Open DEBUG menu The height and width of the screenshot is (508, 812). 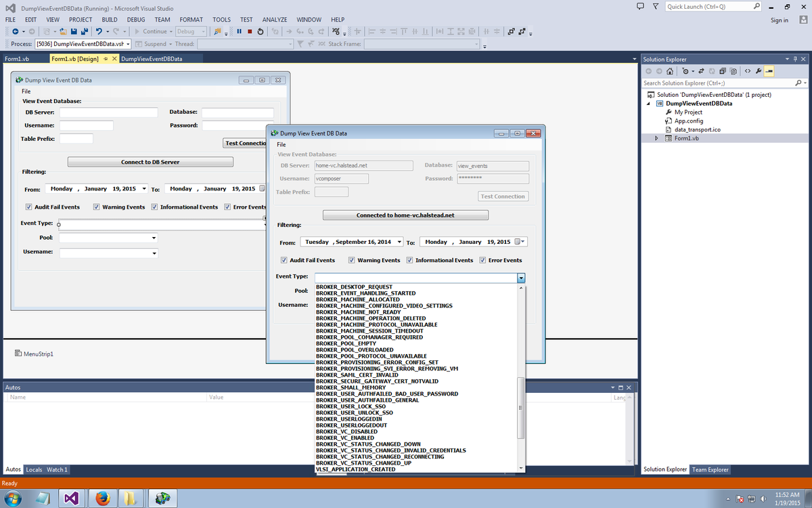(136, 20)
